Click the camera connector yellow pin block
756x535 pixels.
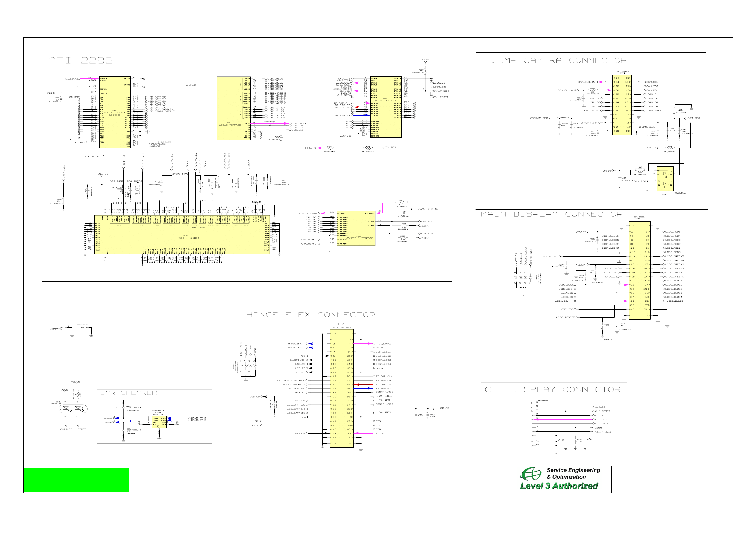622,105
